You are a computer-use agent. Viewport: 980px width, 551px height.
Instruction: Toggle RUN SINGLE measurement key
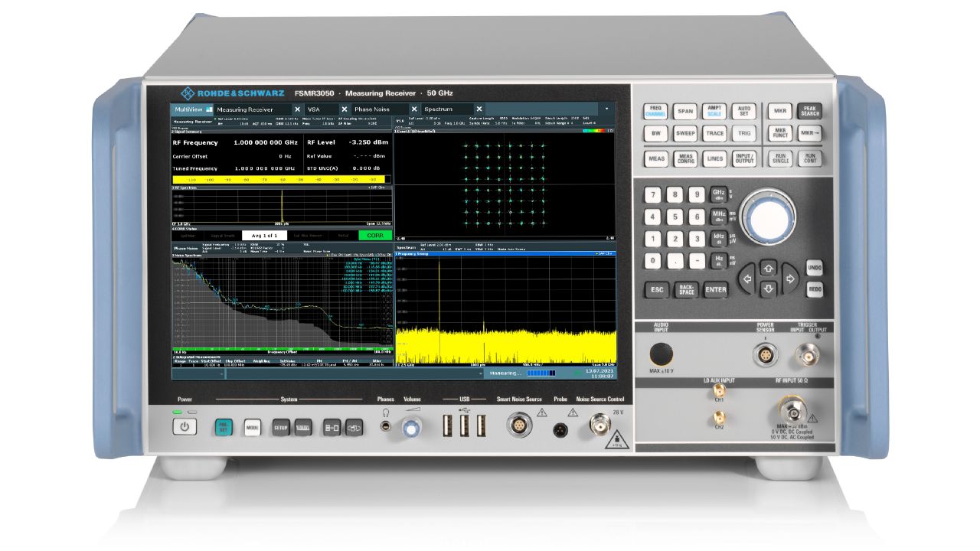[x=780, y=158]
